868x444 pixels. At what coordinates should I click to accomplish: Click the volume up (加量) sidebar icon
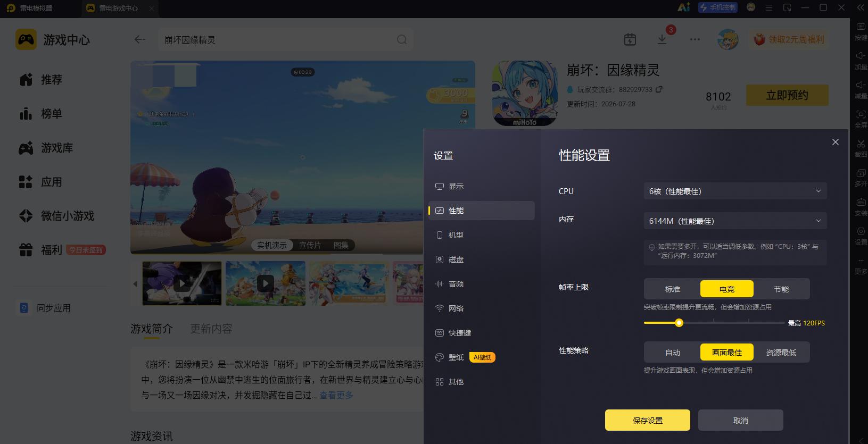[x=861, y=56]
